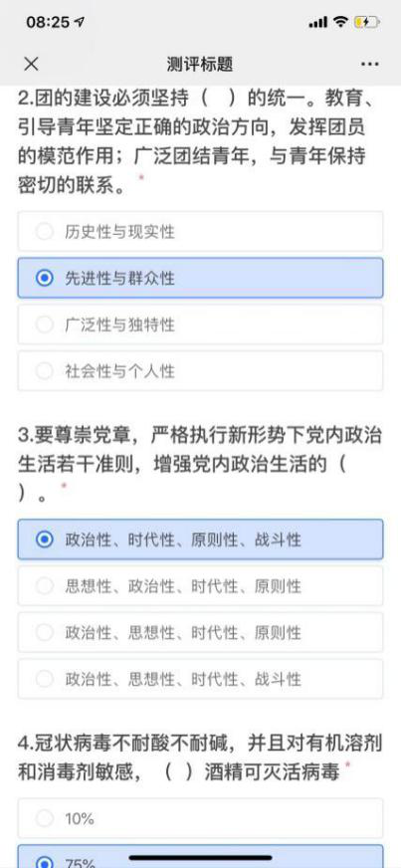The height and width of the screenshot is (868, 401).
Task: Choose the 社会性与个人性 answer
Action: pyautogui.click(x=200, y=371)
